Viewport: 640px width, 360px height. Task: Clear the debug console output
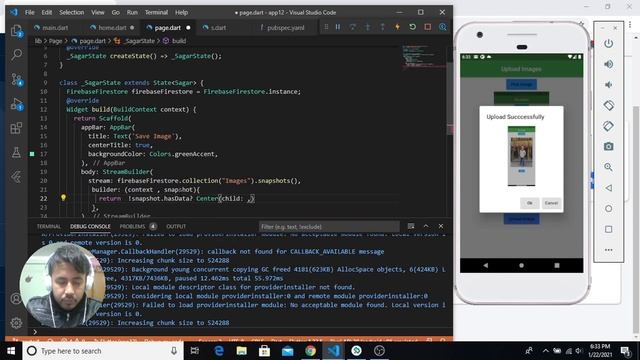click(x=411, y=226)
